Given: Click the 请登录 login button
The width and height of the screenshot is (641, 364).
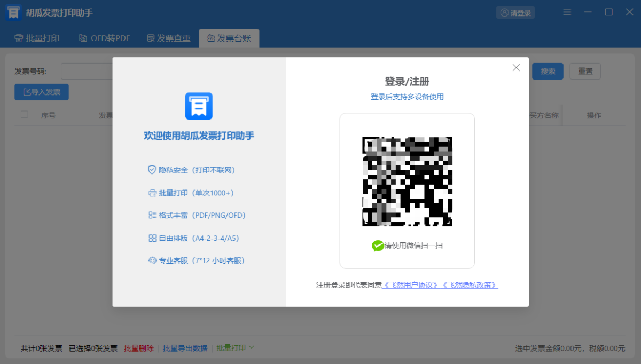Looking at the screenshot, I should click(515, 13).
